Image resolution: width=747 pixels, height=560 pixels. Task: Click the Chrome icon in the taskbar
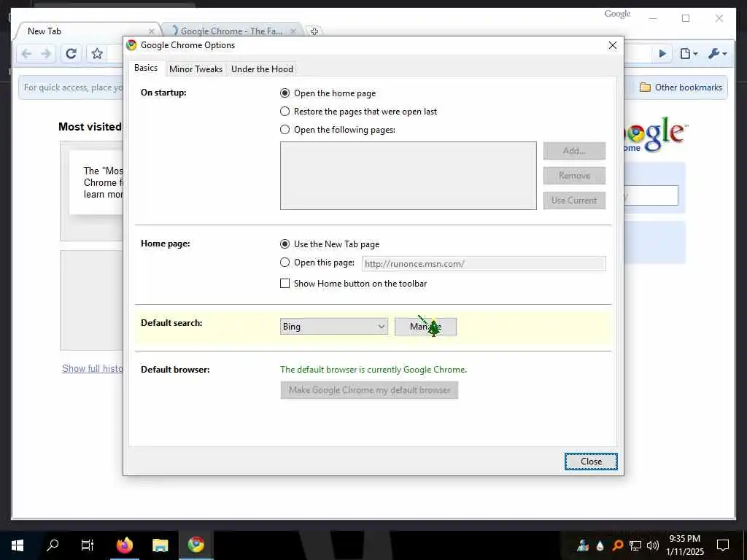(x=196, y=545)
